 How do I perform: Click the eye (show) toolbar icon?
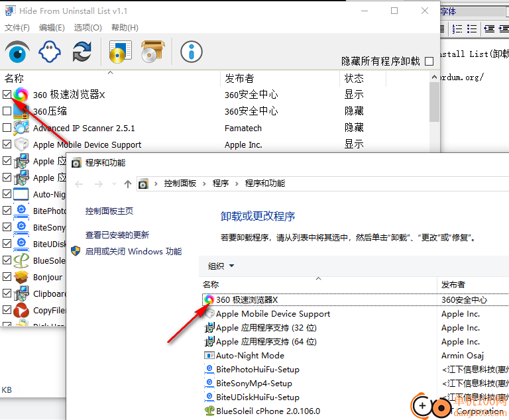(x=17, y=52)
